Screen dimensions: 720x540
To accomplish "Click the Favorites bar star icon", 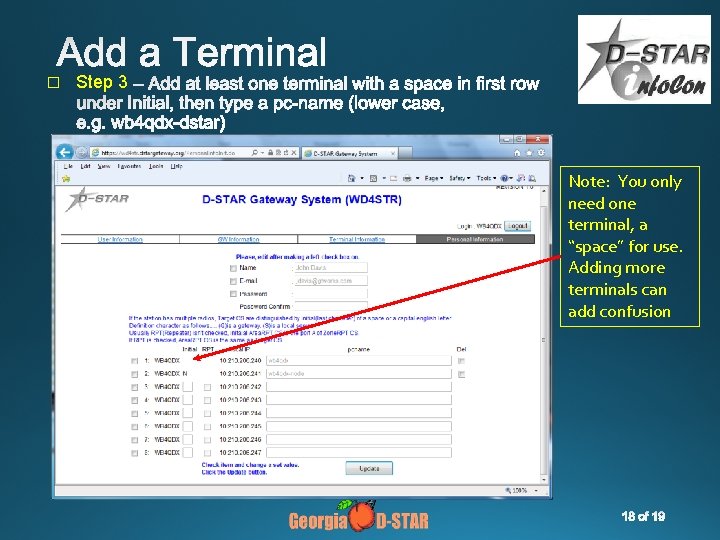I will tap(66, 178).
